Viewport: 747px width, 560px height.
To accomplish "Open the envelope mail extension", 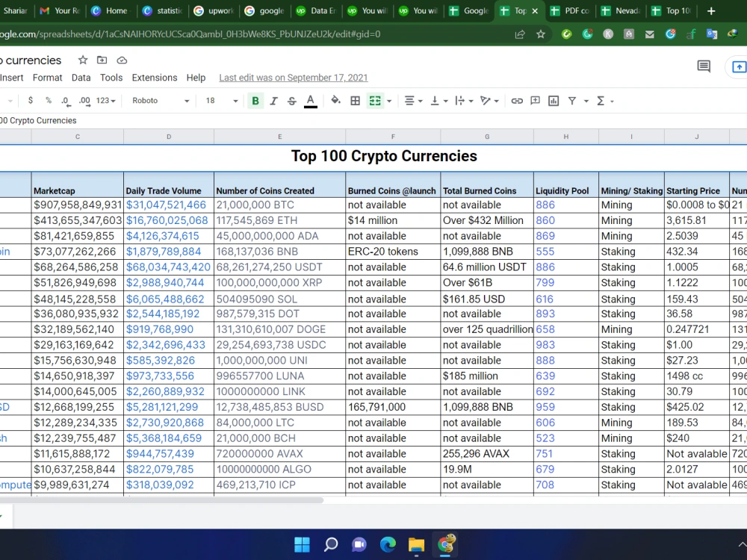I will 649,34.
